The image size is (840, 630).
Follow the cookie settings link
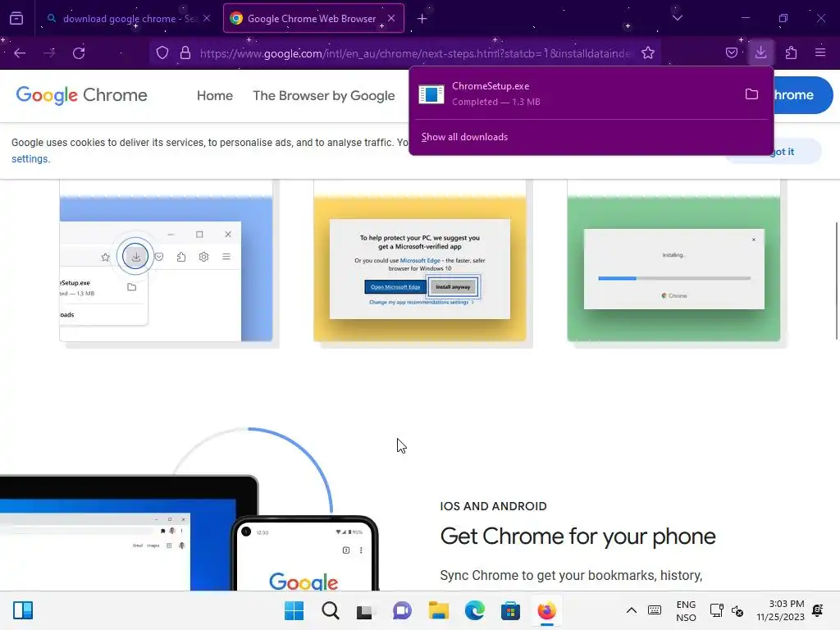(30, 159)
